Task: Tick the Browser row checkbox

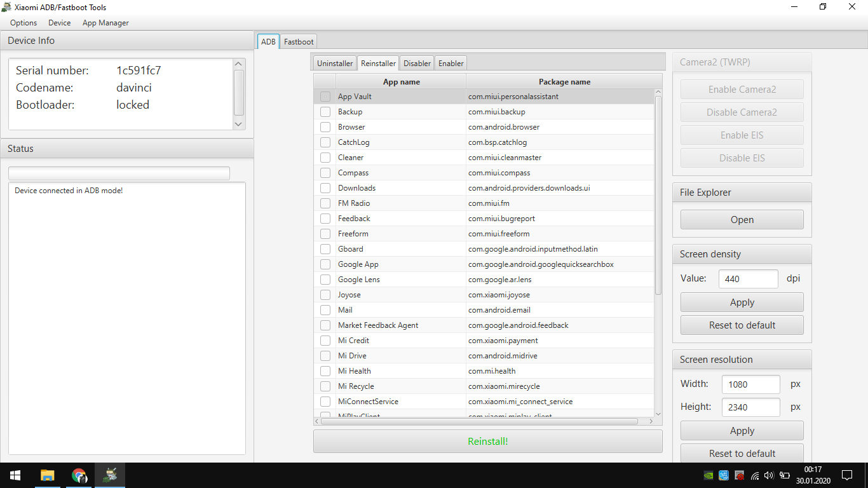Action: (x=325, y=127)
